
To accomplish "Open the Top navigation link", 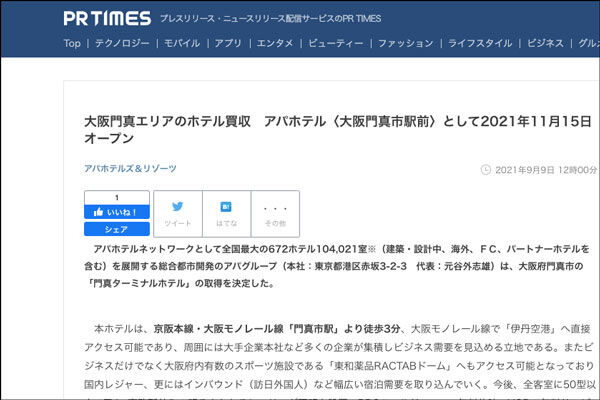I will tap(72, 43).
